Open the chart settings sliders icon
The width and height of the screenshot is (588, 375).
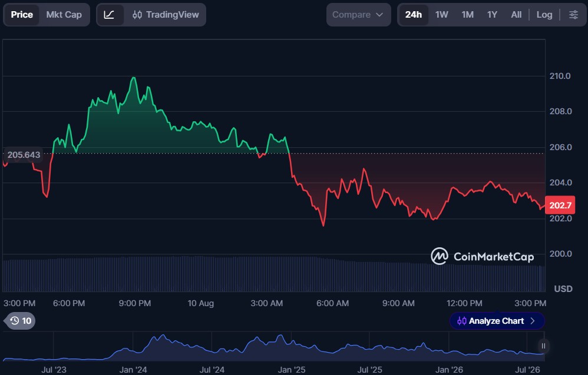[573, 15]
